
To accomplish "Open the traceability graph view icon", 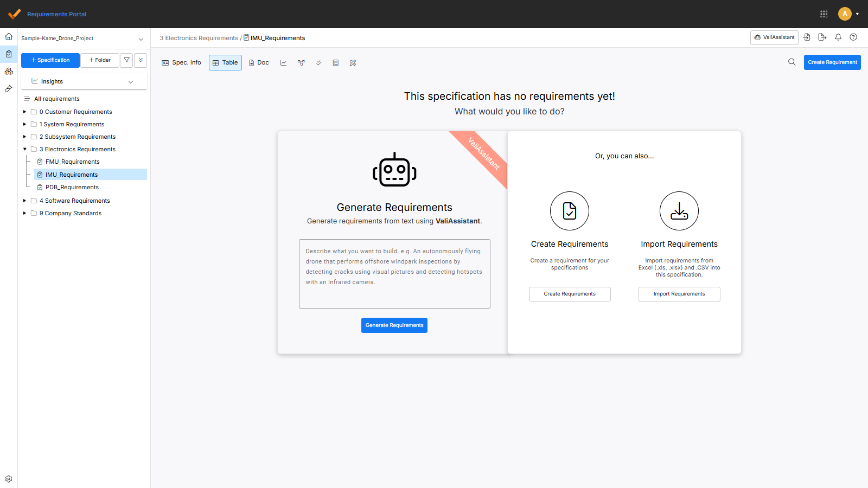I will point(301,63).
